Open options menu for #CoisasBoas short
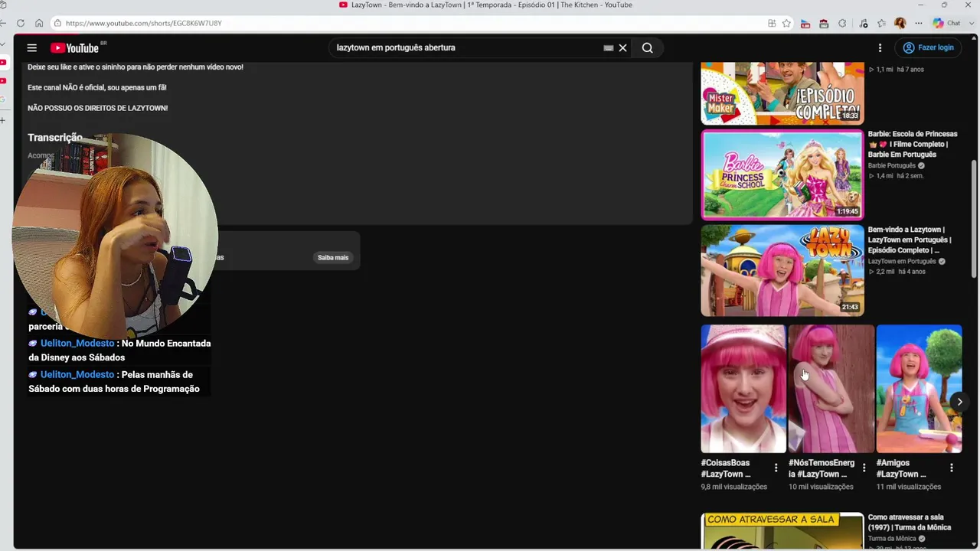Image resolution: width=980 pixels, height=551 pixels. tap(776, 468)
